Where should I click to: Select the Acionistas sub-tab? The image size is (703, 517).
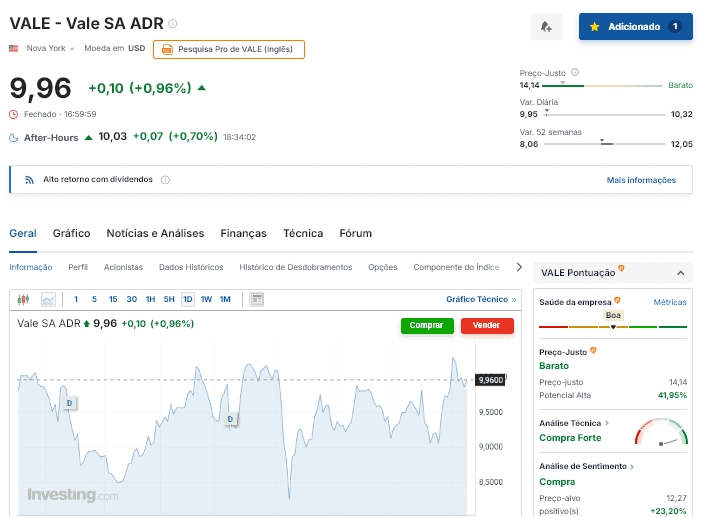tap(123, 267)
